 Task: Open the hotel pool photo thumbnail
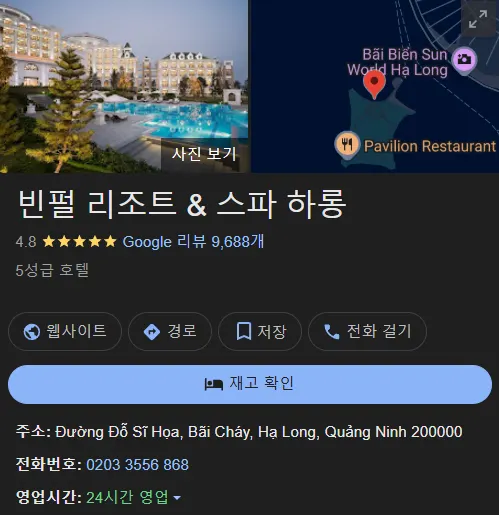coord(124,86)
